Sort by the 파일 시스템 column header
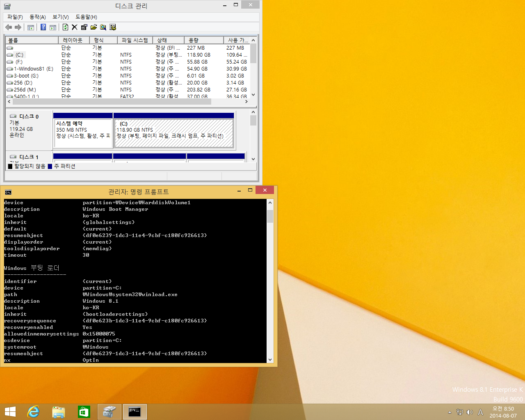 click(135, 40)
